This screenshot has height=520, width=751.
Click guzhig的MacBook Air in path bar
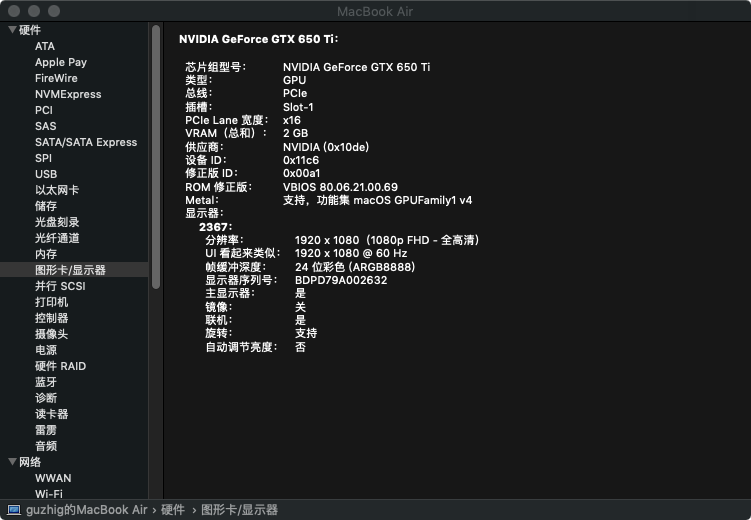[x=86, y=510]
